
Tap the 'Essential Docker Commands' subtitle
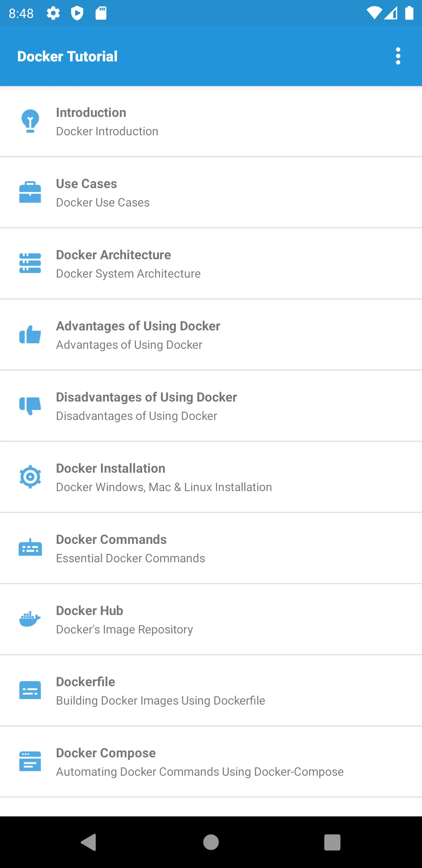(131, 558)
